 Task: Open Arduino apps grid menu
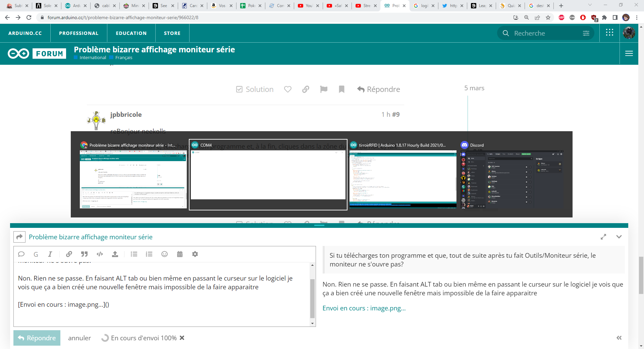click(x=610, y=33)
